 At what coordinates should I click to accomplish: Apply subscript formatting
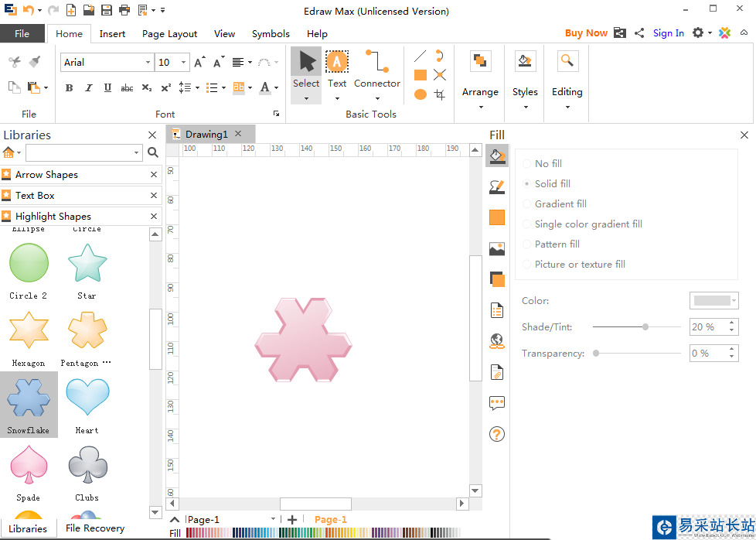click(147, 88)
